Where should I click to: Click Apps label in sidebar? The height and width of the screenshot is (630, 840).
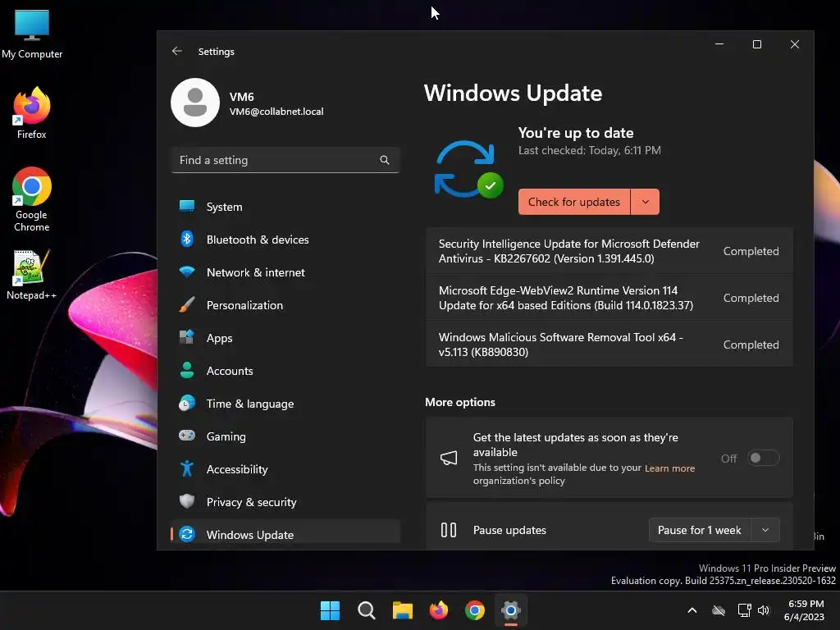point(220,338)
